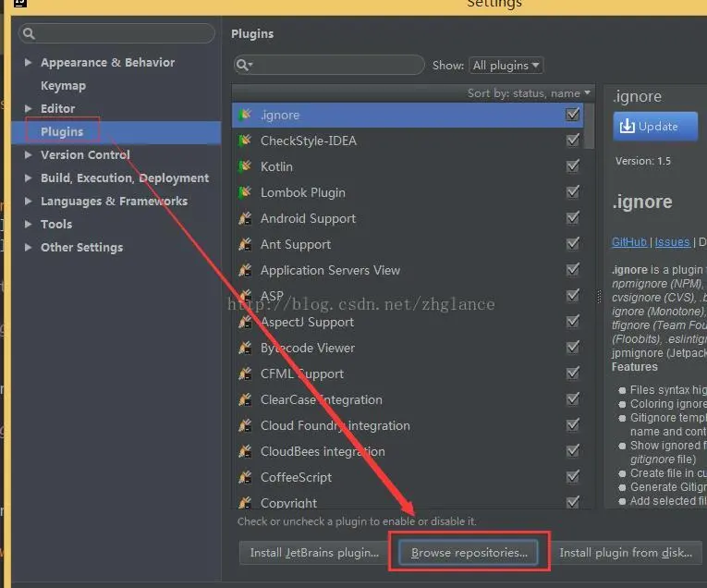Click the plugin search magnifier icon

(x=244, y=65)
